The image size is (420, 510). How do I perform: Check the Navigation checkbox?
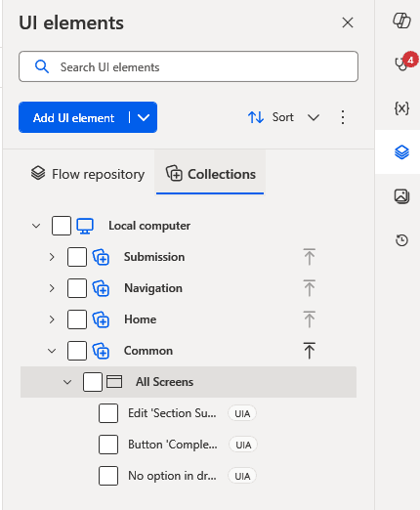point(77,288)
